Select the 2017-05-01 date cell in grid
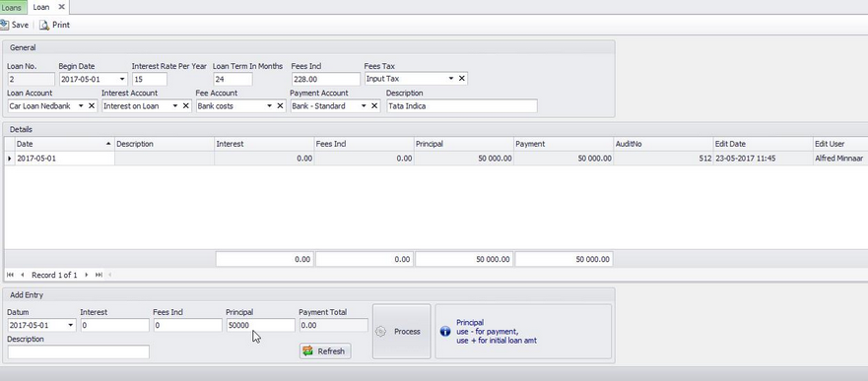Image resolution: width=868 pixels, height=381 pixels. click(x=64, y=159)
